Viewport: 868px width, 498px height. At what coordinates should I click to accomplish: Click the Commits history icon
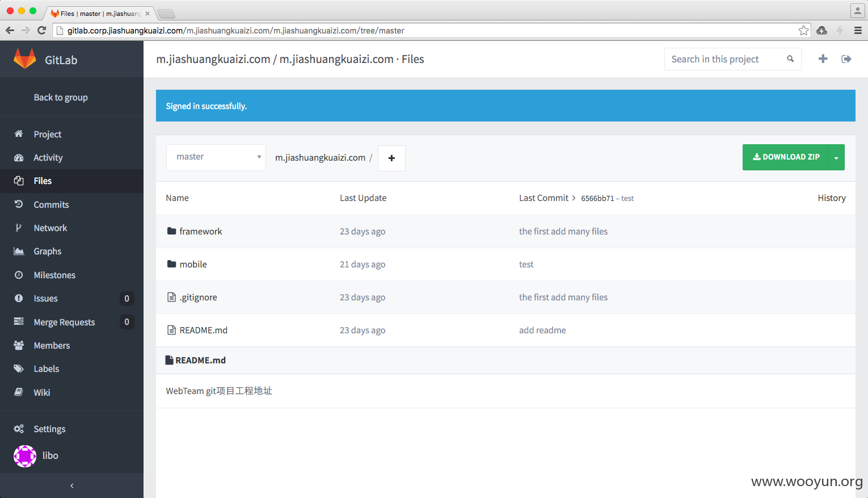[x=19, y=204]
